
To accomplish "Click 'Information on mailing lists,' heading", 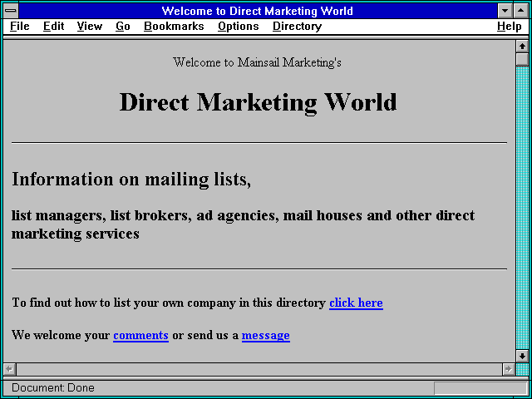I will pos(131,180).
